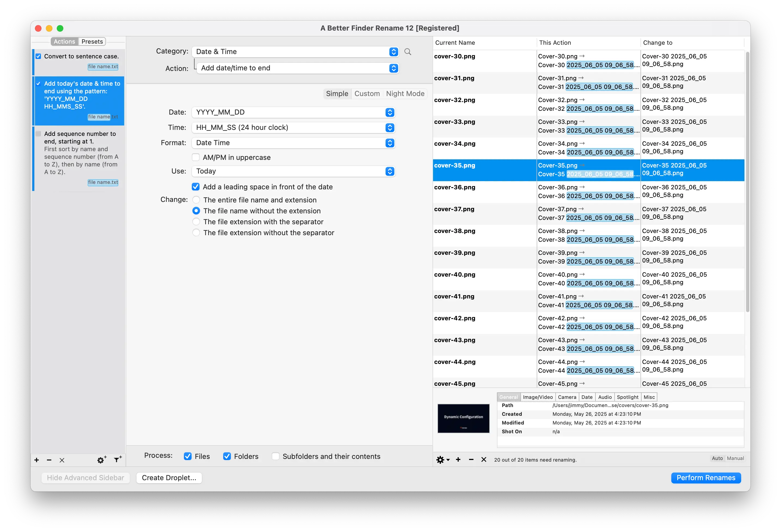Viewport: 781px width, 532px height.
Task: Enable Subfolders and their contents
Action: click(x=276, y=456)
